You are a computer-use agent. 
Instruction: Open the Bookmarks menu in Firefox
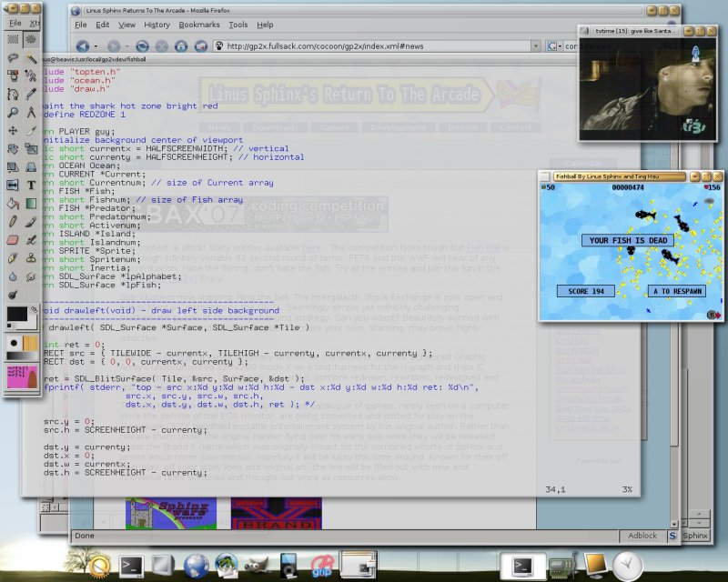198,25
